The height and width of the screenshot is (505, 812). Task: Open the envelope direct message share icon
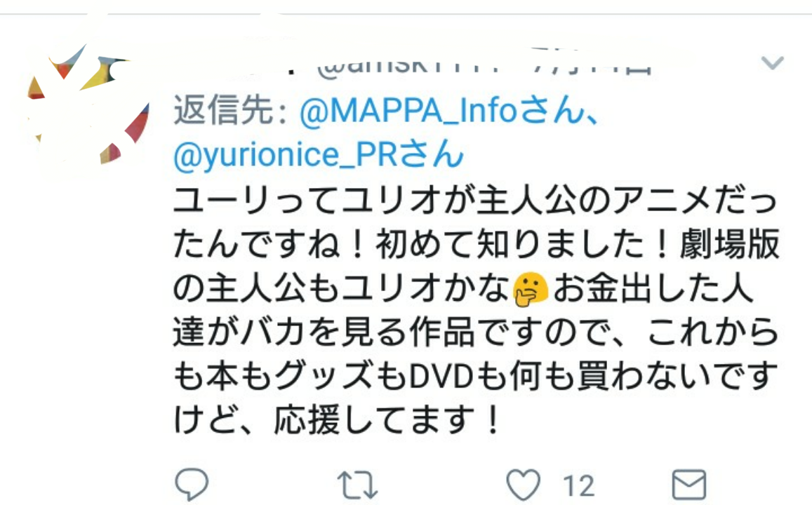pyautogui.click(x=688, y=485)
